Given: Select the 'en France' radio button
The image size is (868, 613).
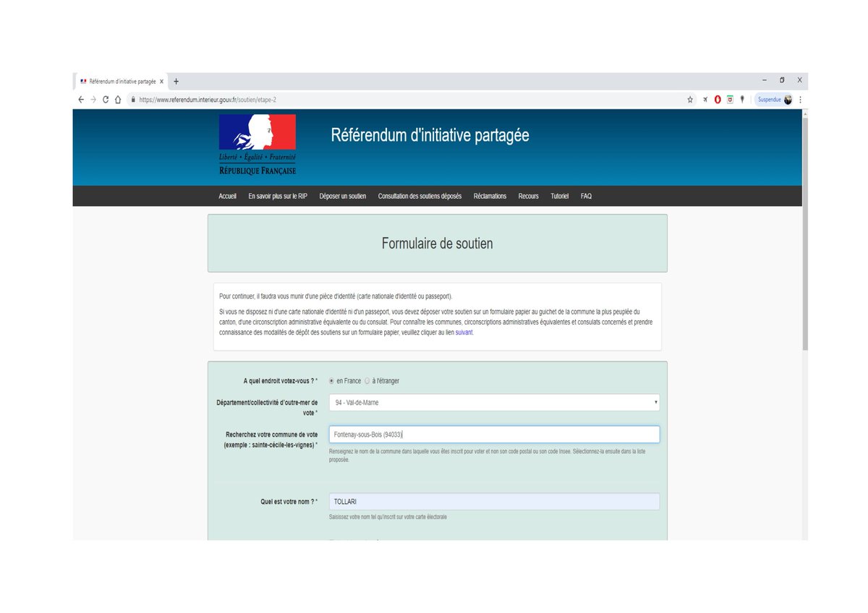Looking at the screenshot, I should pyautogui.click(x=332, y=381).
